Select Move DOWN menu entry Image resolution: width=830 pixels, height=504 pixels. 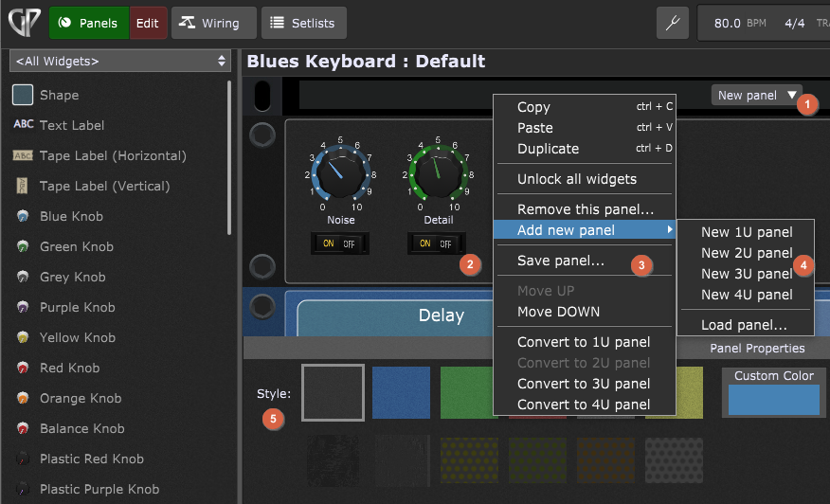coord(585,312)
